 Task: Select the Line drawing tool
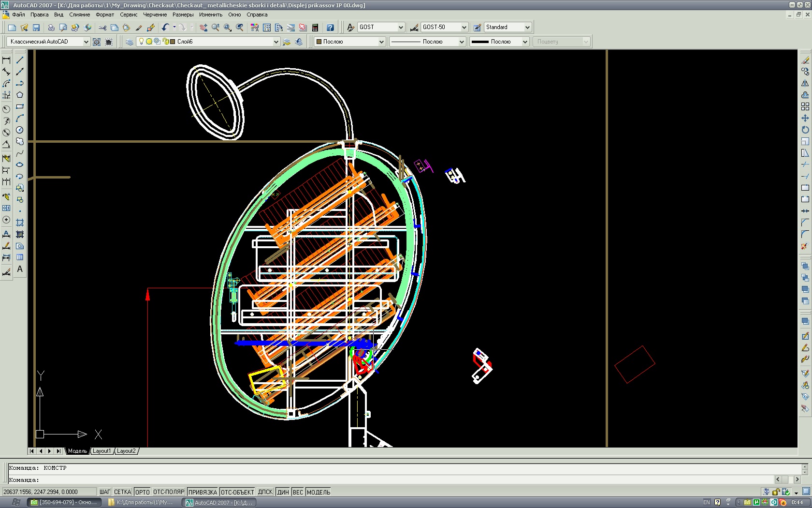(20, 60)
